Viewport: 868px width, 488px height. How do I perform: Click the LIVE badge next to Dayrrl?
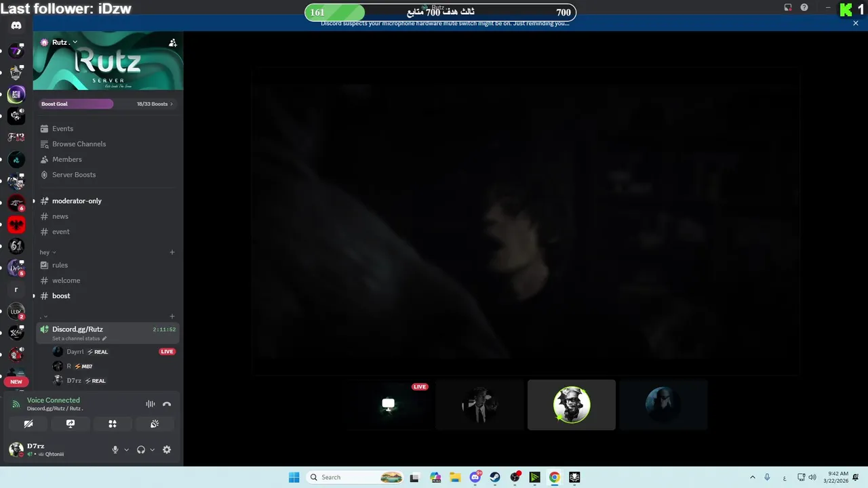click(x=167, y=352)
